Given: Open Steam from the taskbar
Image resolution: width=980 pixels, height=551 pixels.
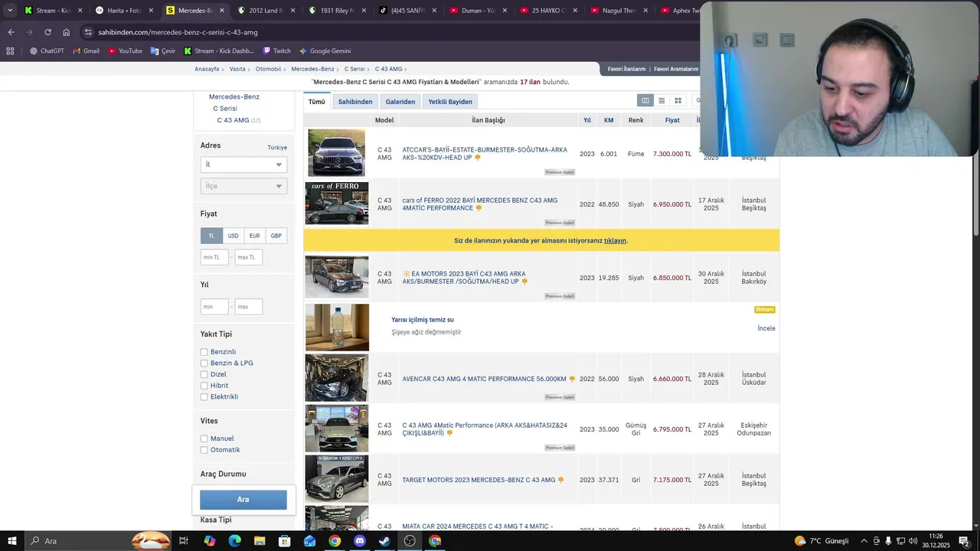Looking at the screenshot, I should 384,541.
